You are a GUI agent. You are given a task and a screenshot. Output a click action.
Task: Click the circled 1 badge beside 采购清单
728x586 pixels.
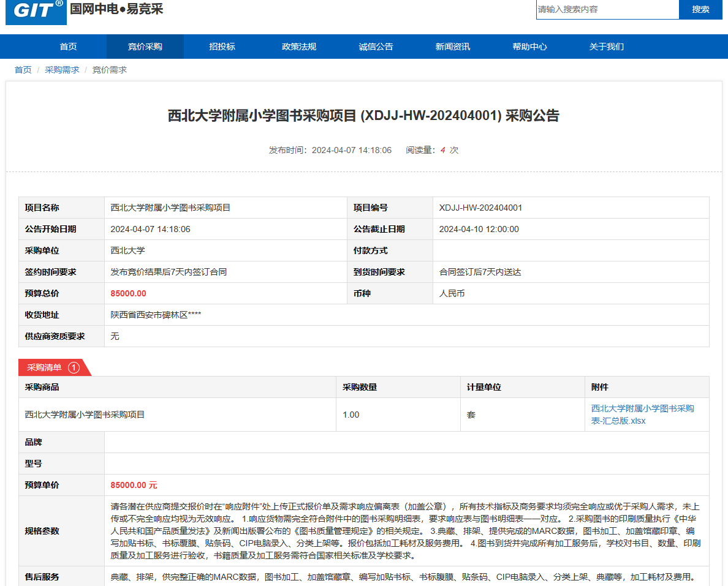(74, 367)
